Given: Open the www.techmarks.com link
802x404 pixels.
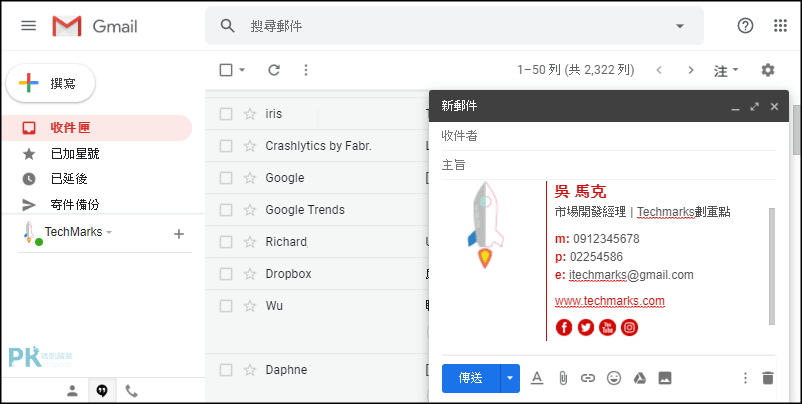Looking at the screenshot, I should (610, 301).
